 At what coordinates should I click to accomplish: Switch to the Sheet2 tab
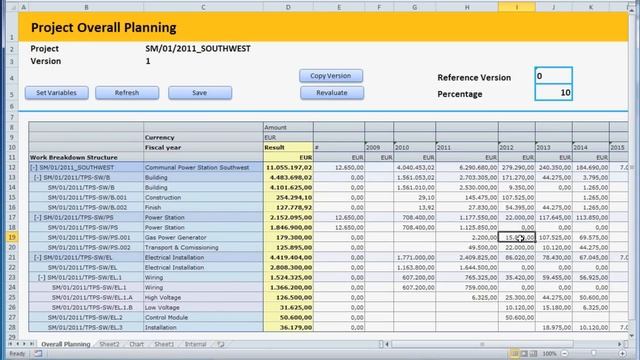(109, 344)
